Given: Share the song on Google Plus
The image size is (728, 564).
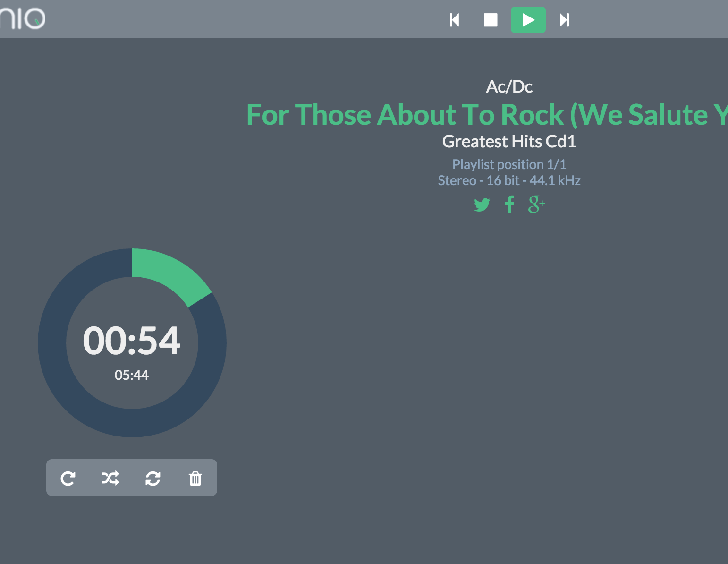Looking at the screenshot, I should pyautogui.click(x=536, y=204).
